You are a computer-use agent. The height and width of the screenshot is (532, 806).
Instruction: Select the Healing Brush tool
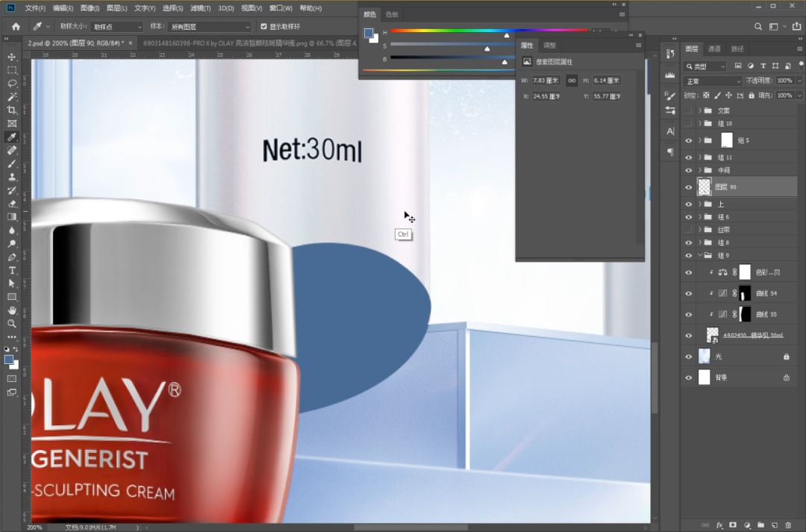(x=12, y=150)
